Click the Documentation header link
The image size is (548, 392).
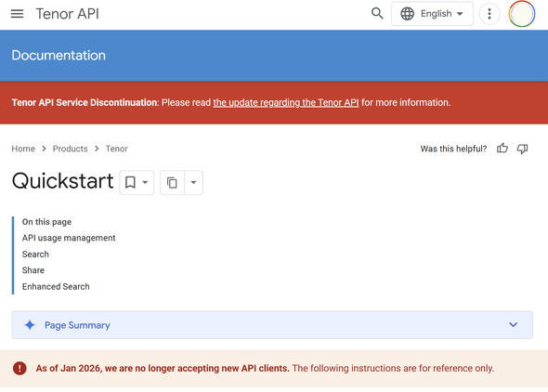(x=59, y=55)
